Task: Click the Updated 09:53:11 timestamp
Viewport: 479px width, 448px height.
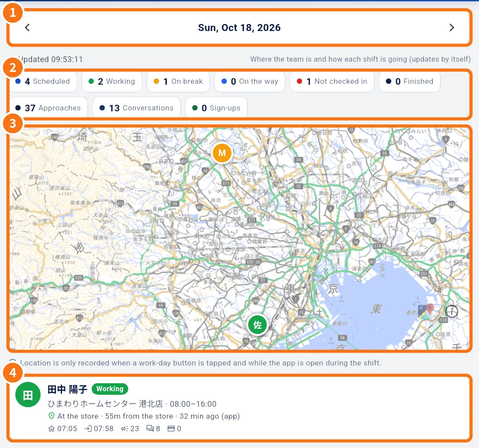Action: [x=51, y=59]
